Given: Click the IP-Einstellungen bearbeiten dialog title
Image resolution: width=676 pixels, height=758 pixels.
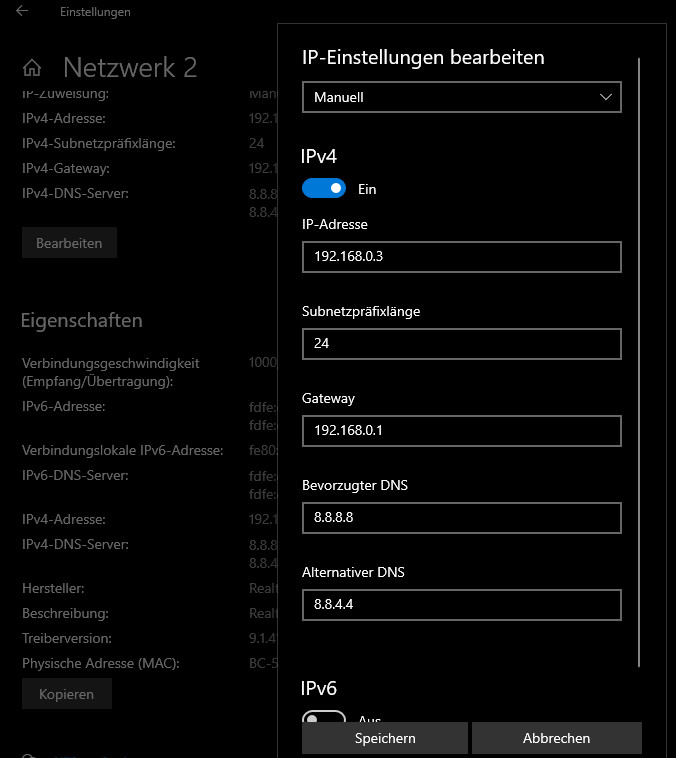Looking at the screenshot, I should pyautogui.click(x=423, y=57).
